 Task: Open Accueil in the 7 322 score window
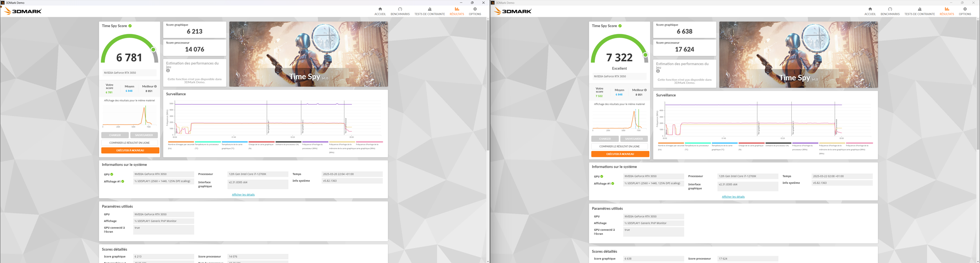coord(870,11)
